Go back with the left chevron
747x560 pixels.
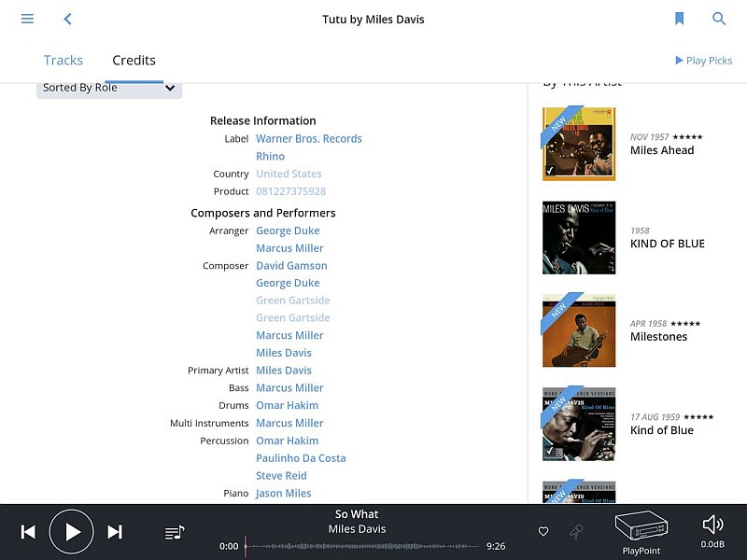click(67, 19)
